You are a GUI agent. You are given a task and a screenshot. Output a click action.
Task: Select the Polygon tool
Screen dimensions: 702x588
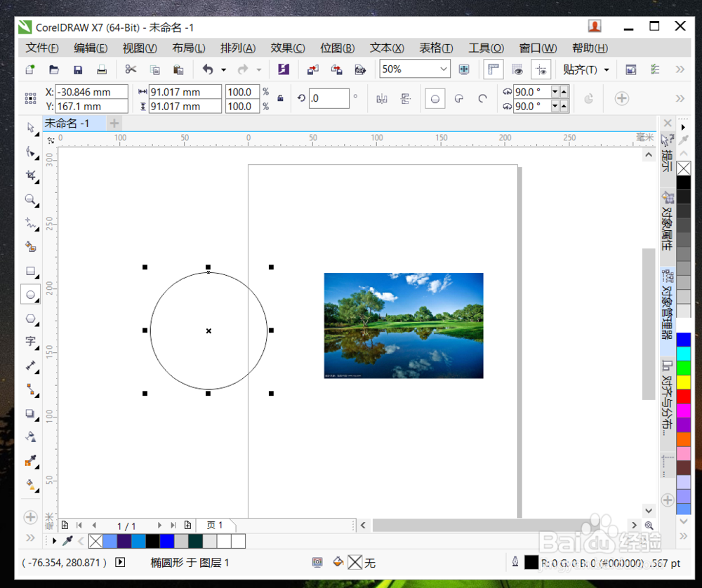pyautogui.click(x=30, y=318)
